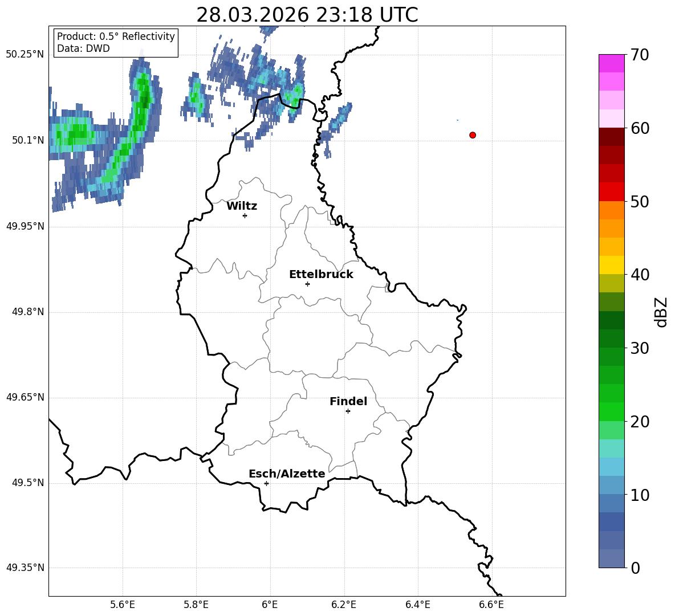Click the red dot marker near 6.55°E

tap(473, 135)
